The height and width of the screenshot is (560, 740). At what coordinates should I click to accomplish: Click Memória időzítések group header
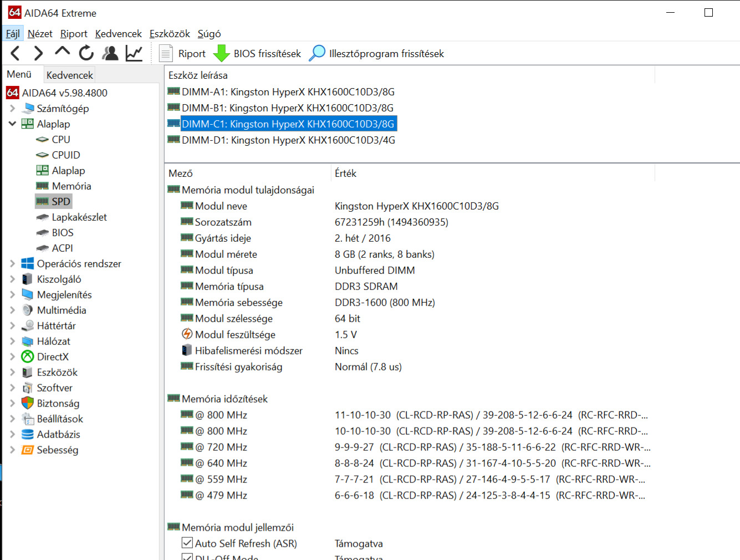coord(218,399)
